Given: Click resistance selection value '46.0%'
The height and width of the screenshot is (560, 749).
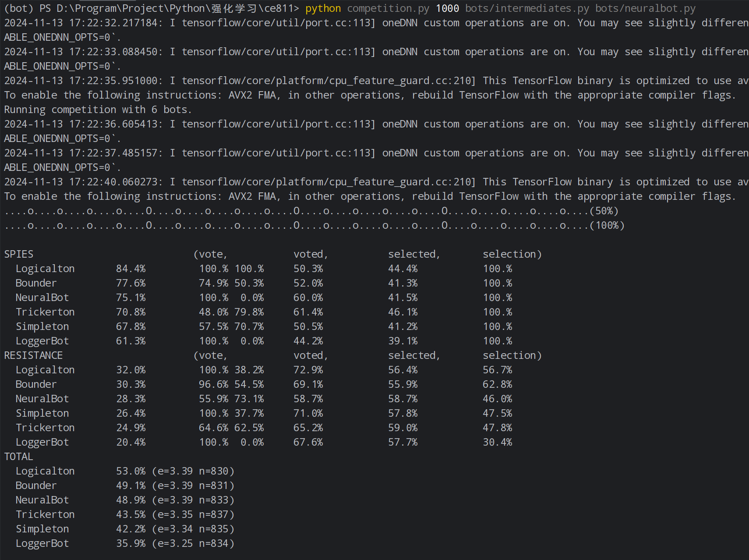Looking at the screenshot, I should pyautogui.click(x=498, y=399).
